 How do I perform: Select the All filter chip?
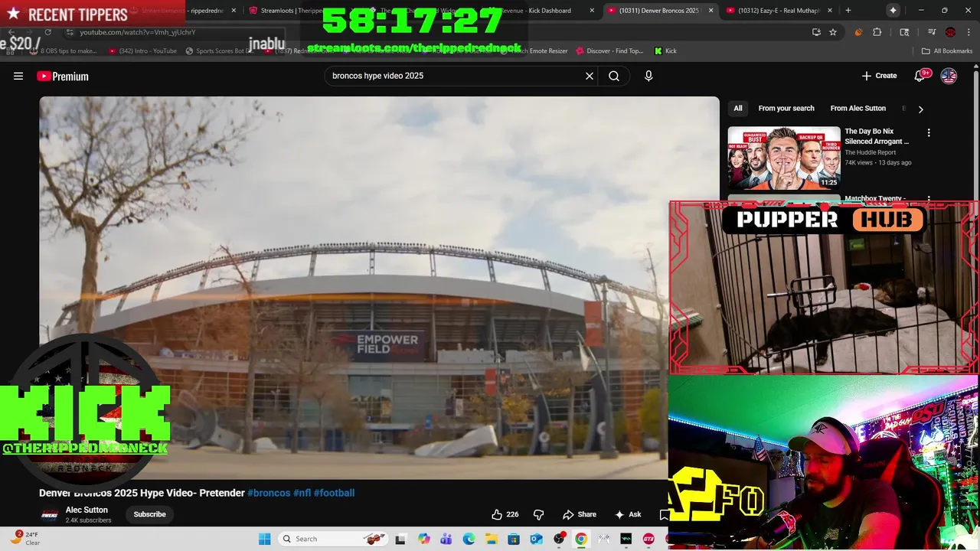[x=738, y=109]
